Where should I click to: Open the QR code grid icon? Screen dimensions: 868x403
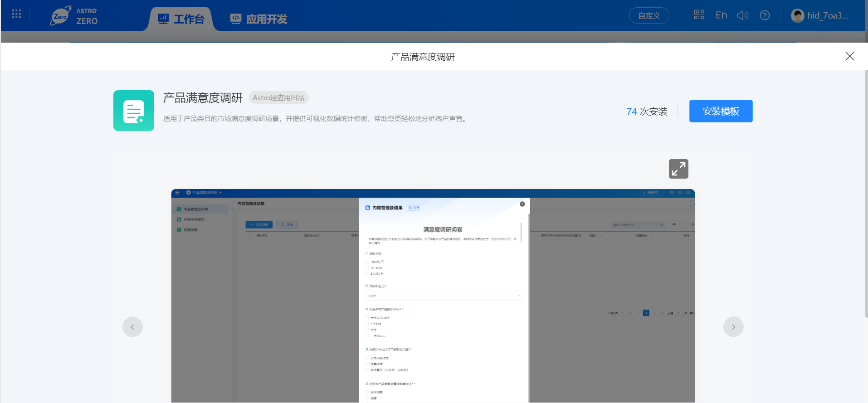(699, 15)
